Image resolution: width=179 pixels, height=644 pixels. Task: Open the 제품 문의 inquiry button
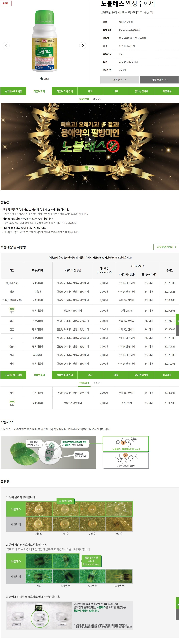[120, 80]
